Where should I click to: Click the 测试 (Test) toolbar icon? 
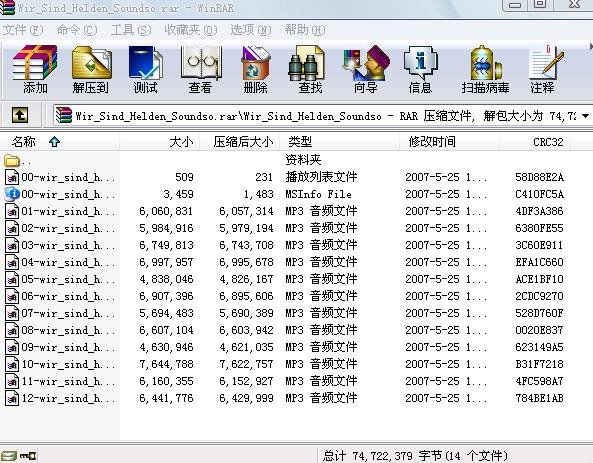click(x=145, y=69)
